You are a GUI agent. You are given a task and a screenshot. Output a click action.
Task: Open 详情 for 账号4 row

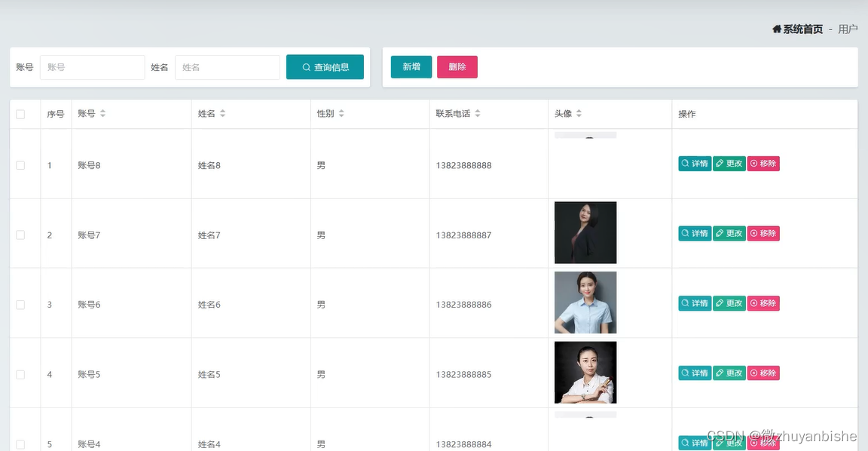695,443
